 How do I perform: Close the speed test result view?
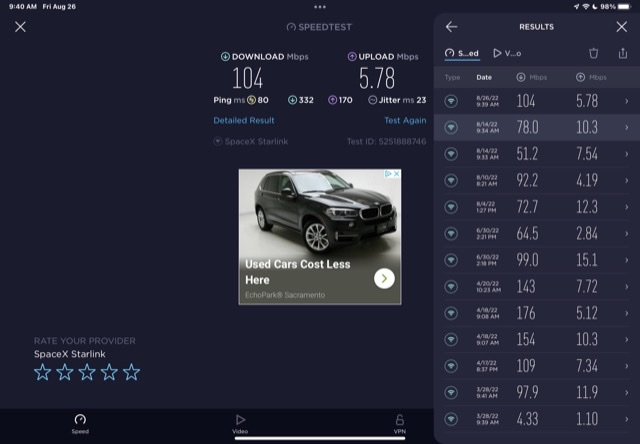(x=20, y=27)
